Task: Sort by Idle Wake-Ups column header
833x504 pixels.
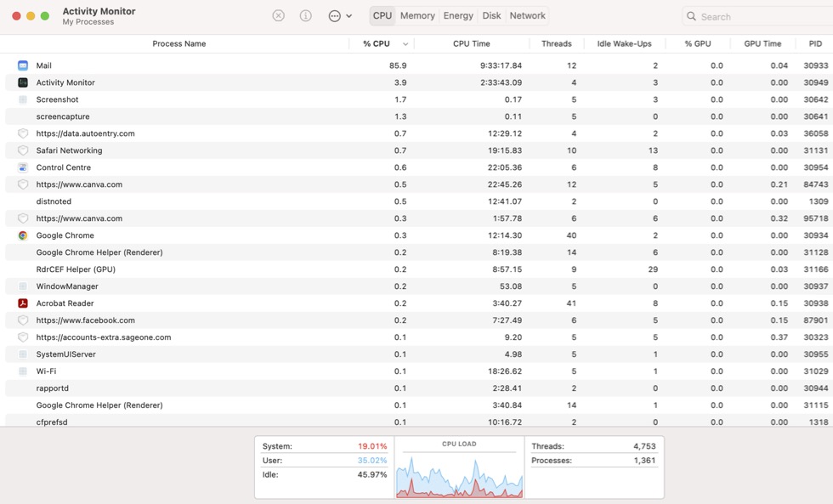Action: point(624,43)
